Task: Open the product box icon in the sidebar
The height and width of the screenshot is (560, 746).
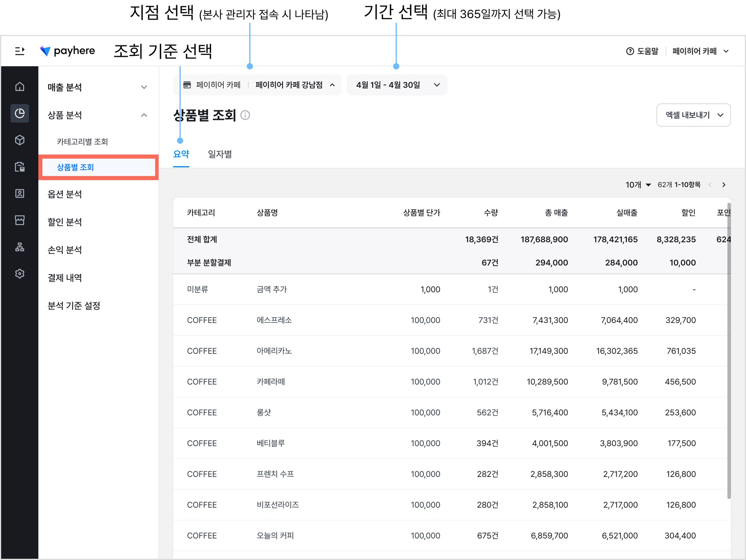Action: pyautogui.click(x=20, y=140)
